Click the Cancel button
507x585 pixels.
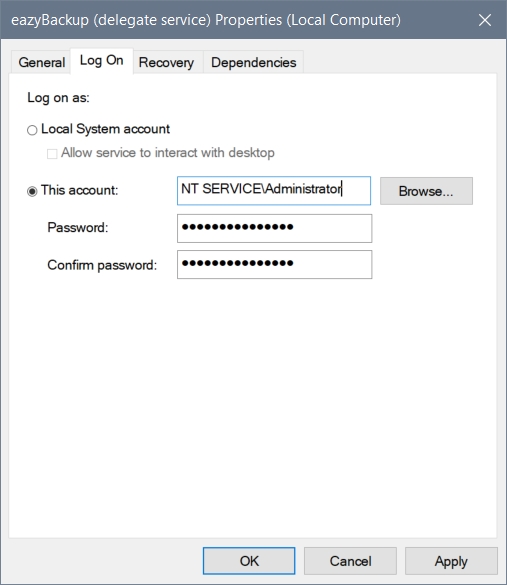pyautogui.click(x=350, y=561)
